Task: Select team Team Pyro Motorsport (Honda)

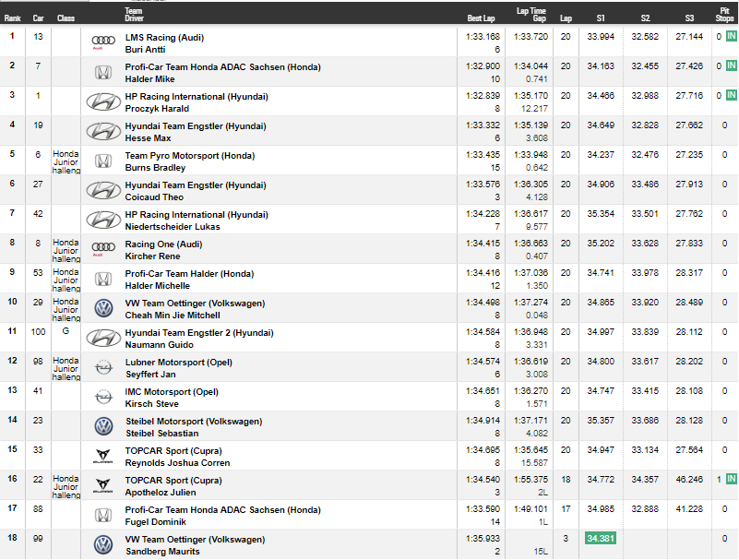Action: tap(190, 156)
